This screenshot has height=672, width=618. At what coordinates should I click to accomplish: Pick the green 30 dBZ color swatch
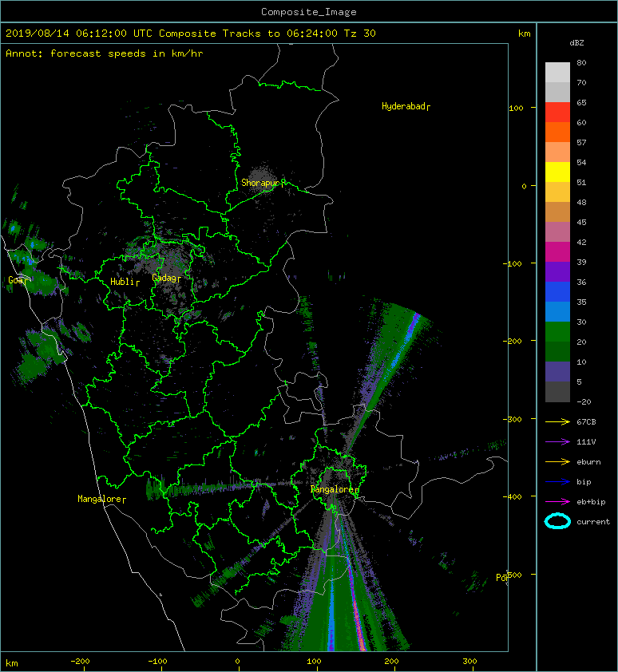(x=557, y=331)
